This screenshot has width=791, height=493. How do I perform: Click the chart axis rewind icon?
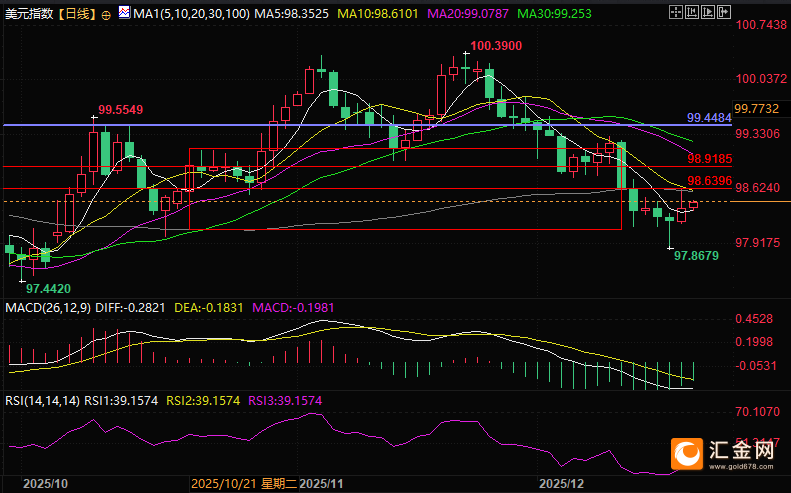point(692,12)
